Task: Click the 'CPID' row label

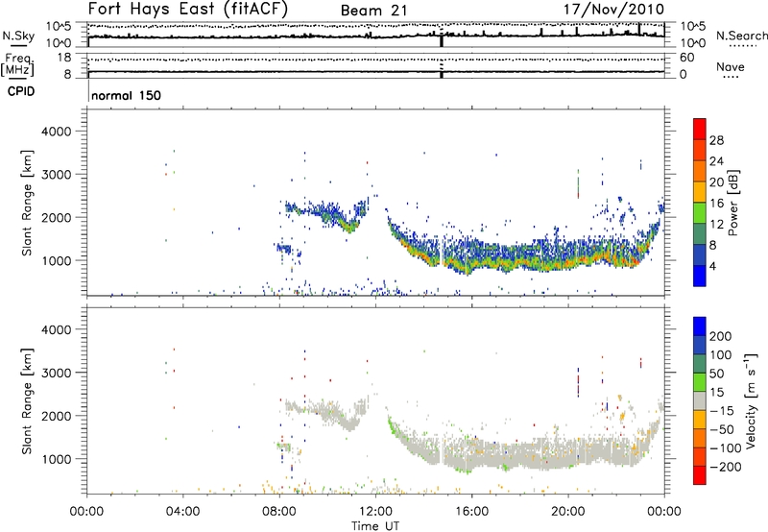Action: coord(21,91)
